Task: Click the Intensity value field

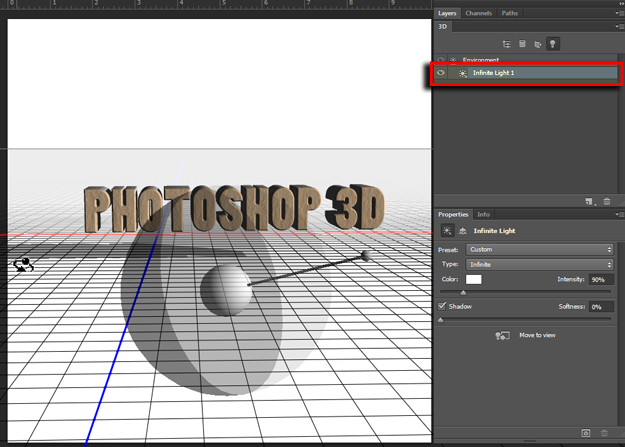Action: [600, 279]
